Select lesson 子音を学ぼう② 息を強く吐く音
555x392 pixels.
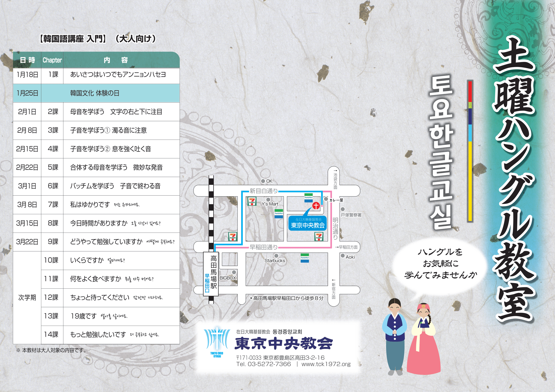point(111,149)
